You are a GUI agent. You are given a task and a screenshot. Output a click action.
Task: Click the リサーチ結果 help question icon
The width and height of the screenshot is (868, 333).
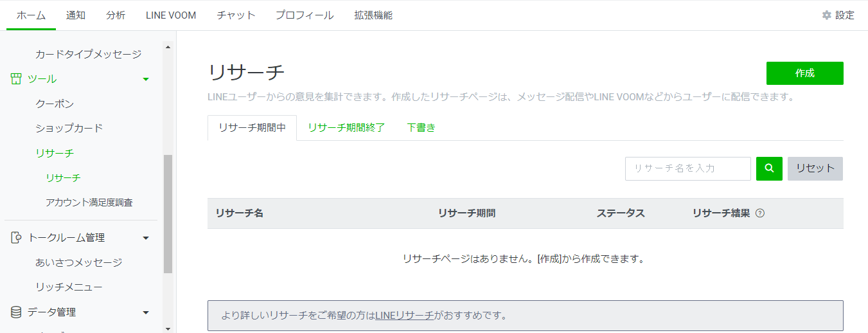point(760,213)
